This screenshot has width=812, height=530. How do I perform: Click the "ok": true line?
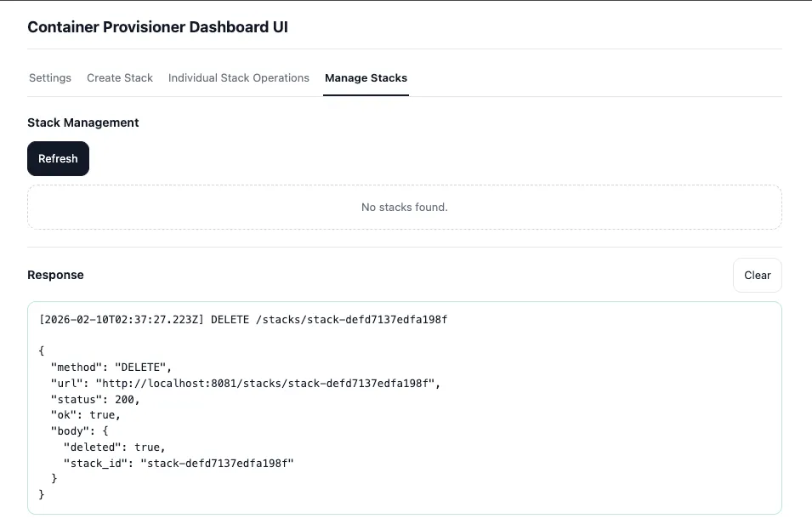[x=86, y=415]
